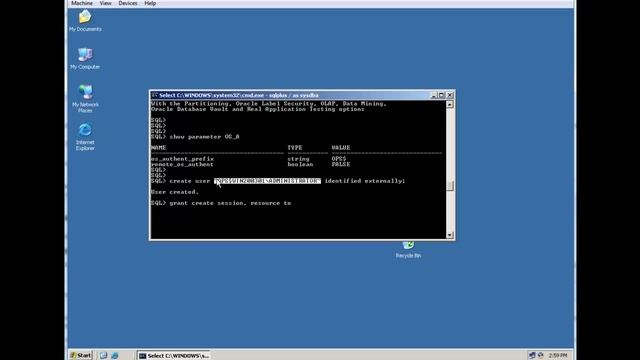Click the Start button
This screenshot has width=640, height=360.
pos(80,356)
